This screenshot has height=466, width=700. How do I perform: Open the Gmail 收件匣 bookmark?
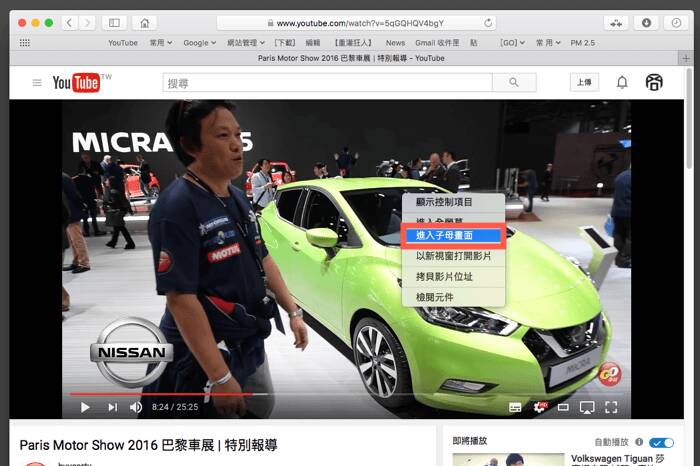click(x=437, y=43)
